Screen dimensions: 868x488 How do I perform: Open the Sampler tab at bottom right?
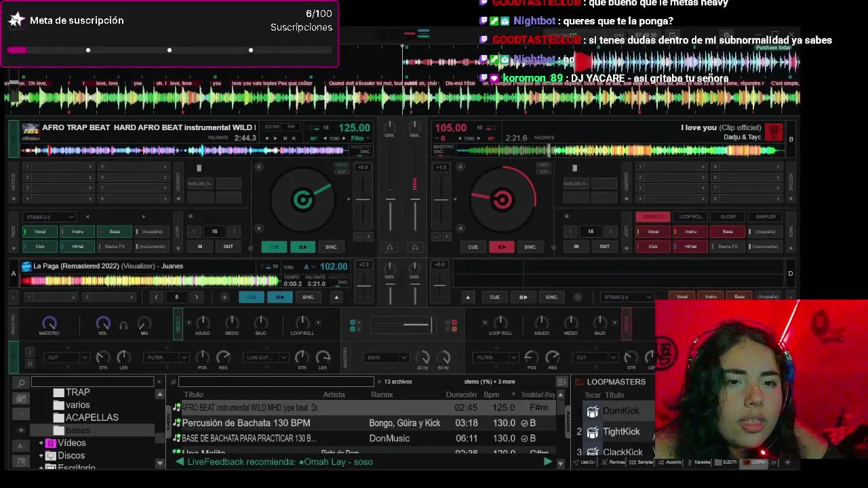642,462
